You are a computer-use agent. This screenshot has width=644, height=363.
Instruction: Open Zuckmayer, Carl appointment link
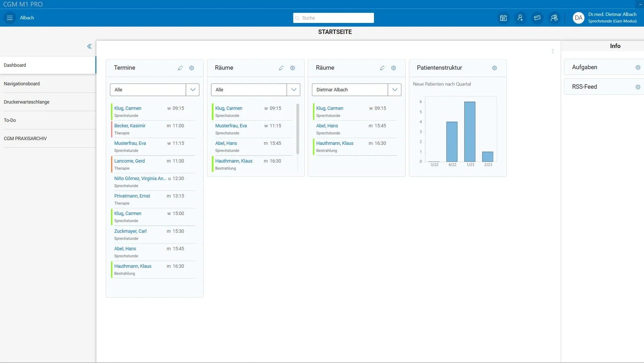coord(130,231)
